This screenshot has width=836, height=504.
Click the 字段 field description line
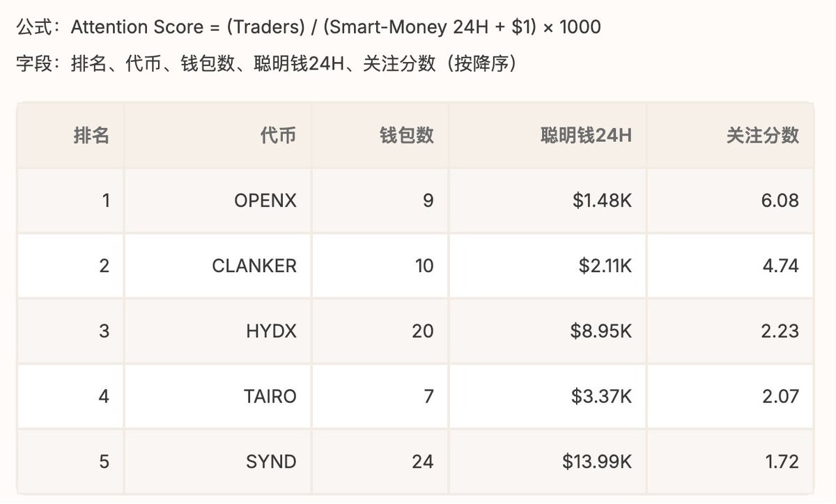point(265,64)
